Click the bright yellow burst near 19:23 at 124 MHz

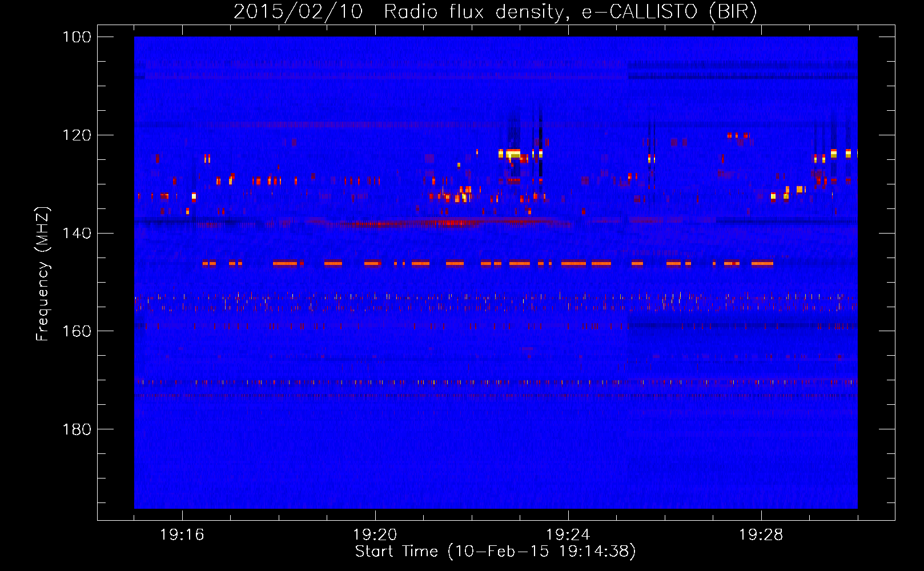click(x=512, y=154)
